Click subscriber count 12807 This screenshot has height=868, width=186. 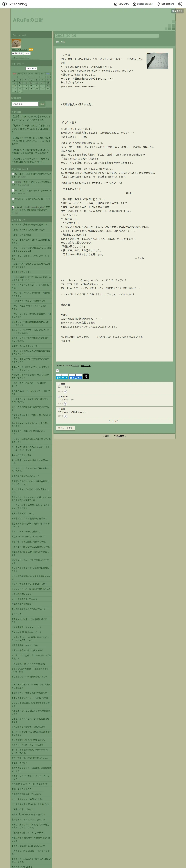pos(27,53)
